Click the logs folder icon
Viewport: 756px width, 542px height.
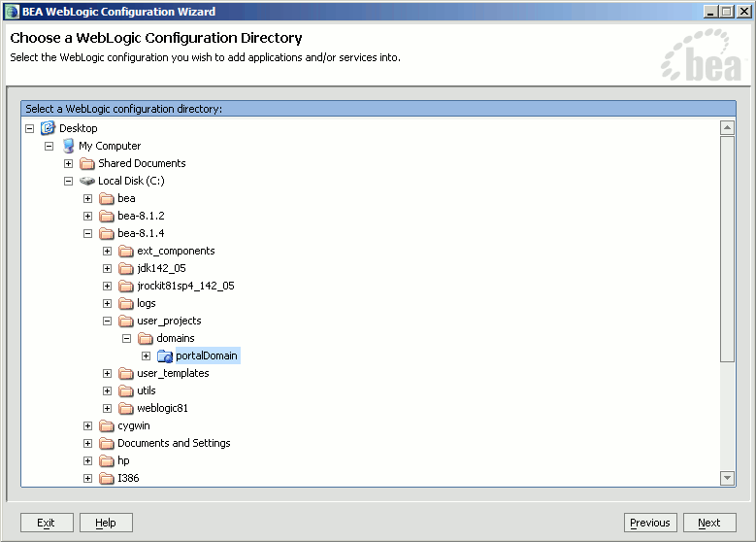tap(126, 304)
